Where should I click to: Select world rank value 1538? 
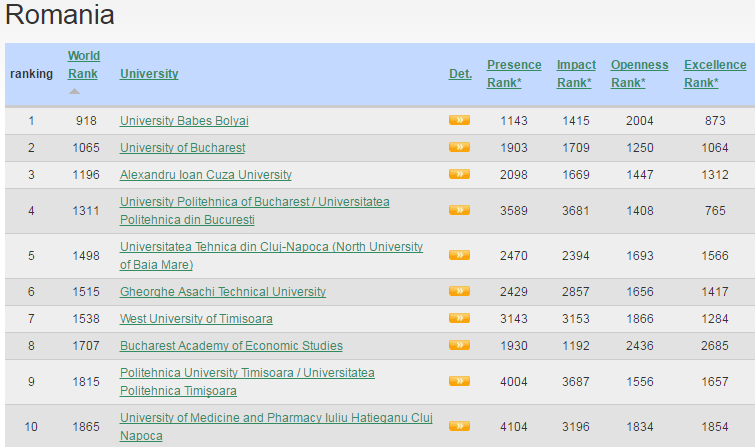(x=86, y=318)
